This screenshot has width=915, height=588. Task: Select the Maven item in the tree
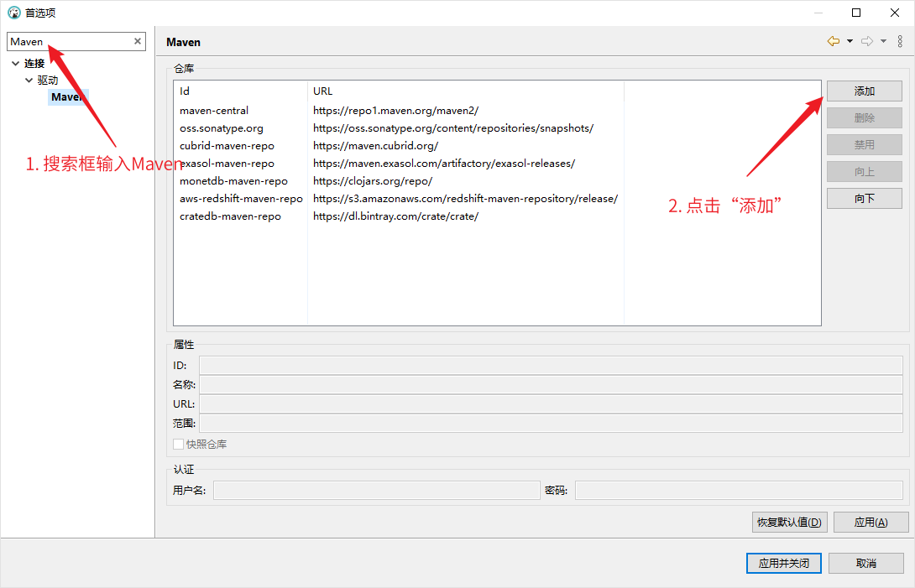point(67,97)
